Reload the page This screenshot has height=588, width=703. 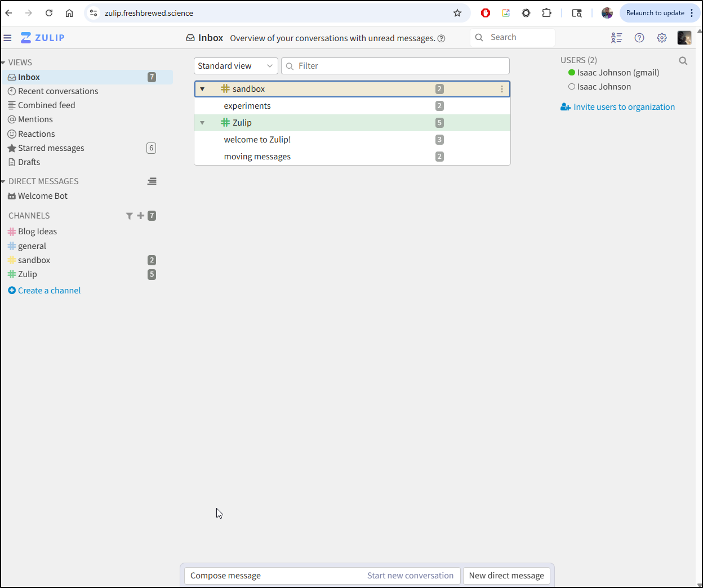49,13
